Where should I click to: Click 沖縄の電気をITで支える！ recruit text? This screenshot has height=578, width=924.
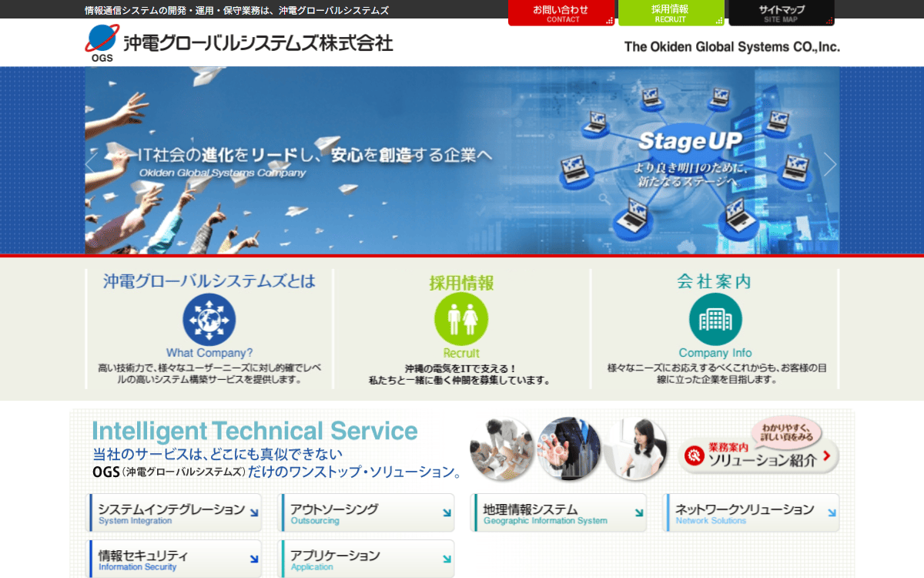tap(461, 368)
